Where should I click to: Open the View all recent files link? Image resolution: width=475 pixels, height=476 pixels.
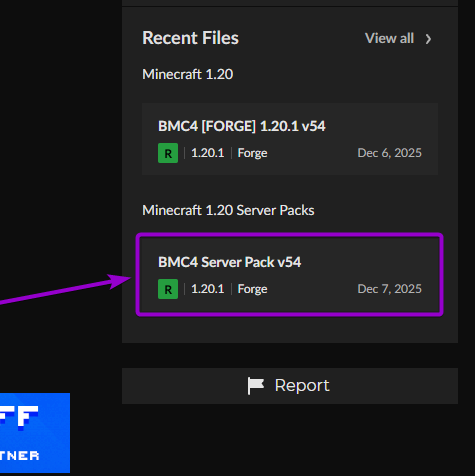[398, 38]
